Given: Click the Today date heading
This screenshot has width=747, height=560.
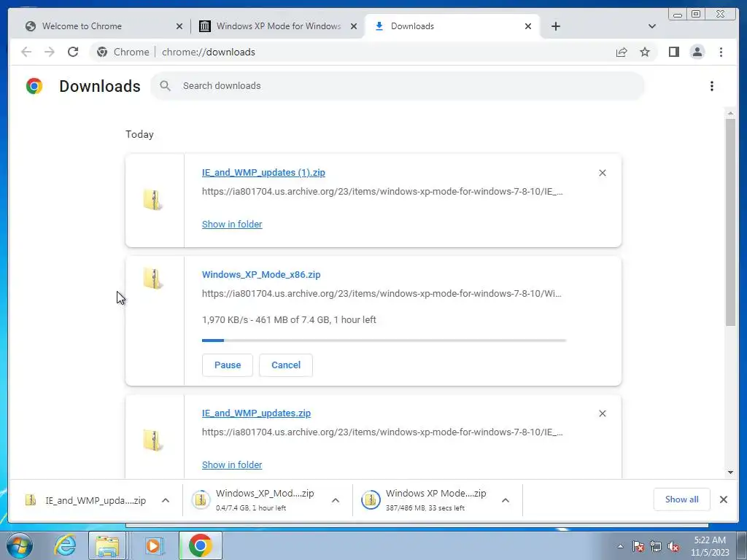Looking at the screenshot, I should point(139,134).
